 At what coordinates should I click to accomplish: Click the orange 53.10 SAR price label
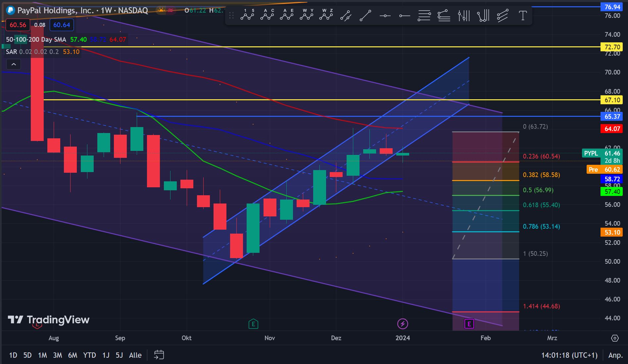pyautogui.click(x=612, y=232)
